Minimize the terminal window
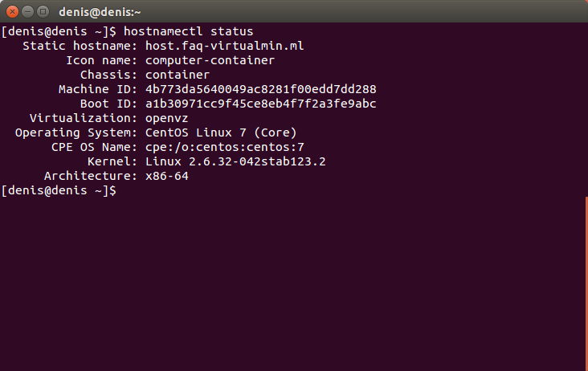The width and height of the screenshot is (588, 371). [x=28, y=12]
